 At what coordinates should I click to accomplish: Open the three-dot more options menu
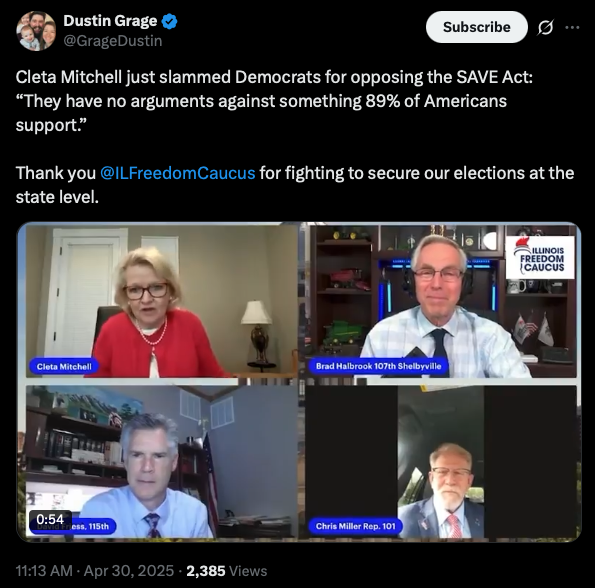point(572,27)
